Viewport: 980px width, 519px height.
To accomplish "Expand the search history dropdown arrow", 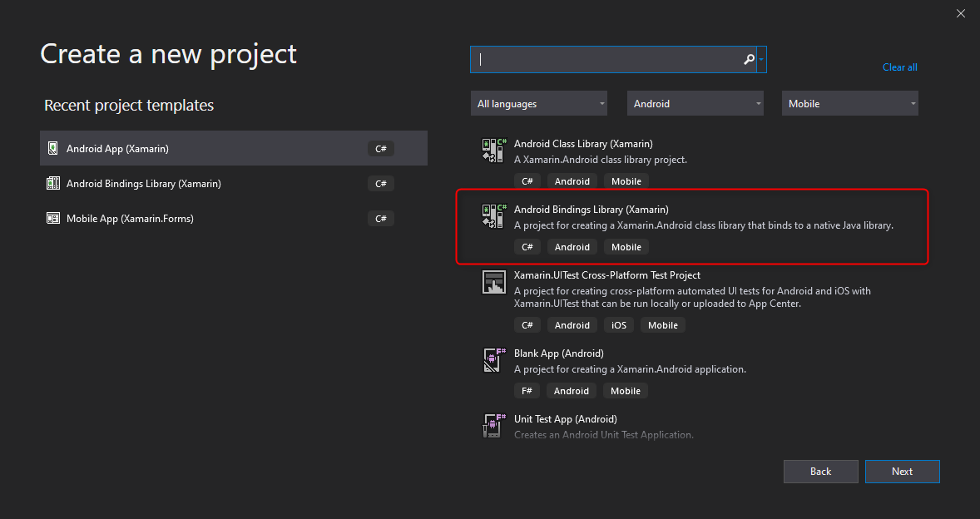I will click(x=761, y=60).
